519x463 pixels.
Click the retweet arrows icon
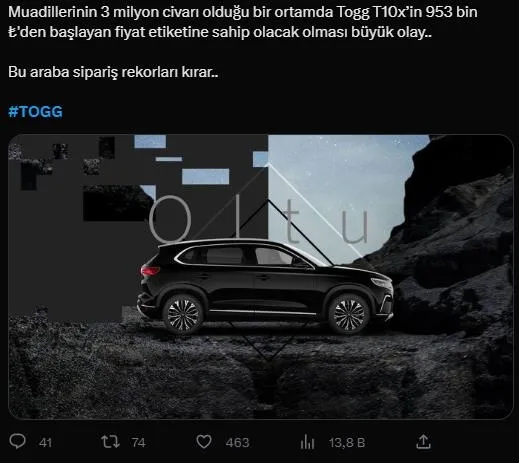pos(110,442)
